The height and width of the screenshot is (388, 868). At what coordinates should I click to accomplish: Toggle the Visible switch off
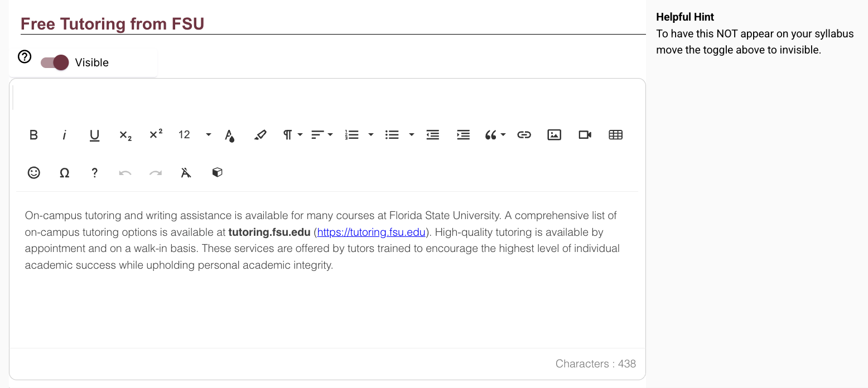pos(55,62)
